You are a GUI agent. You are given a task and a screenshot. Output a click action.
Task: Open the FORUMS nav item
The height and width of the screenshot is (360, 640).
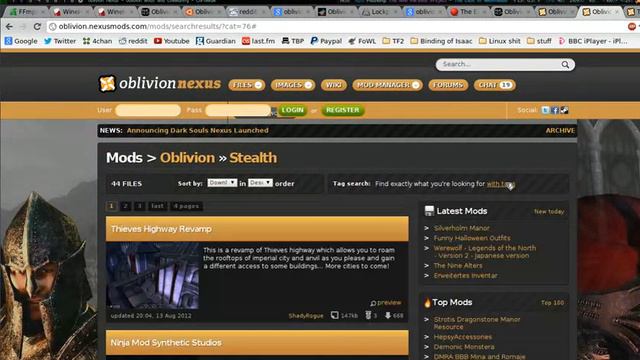pos(448,85)
